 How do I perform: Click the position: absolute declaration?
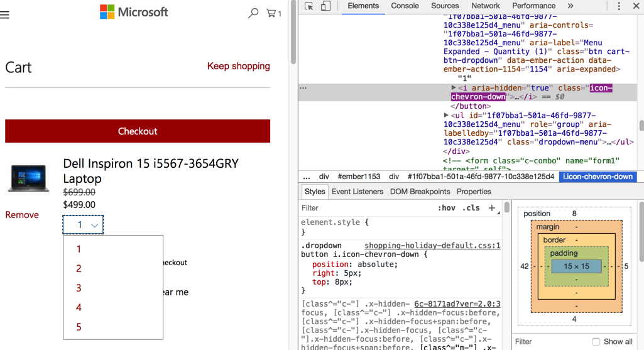click(x=355, y=265)
